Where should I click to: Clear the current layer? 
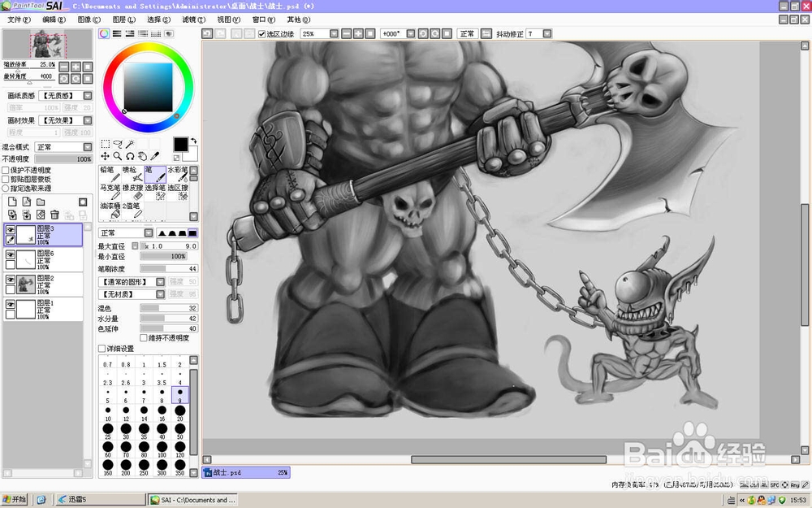point(41,215)
